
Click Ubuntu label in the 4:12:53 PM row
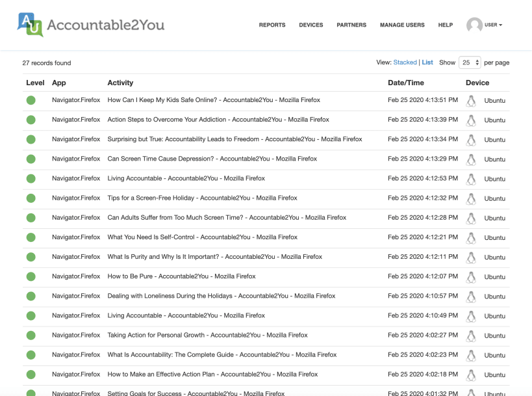[495, 179]
